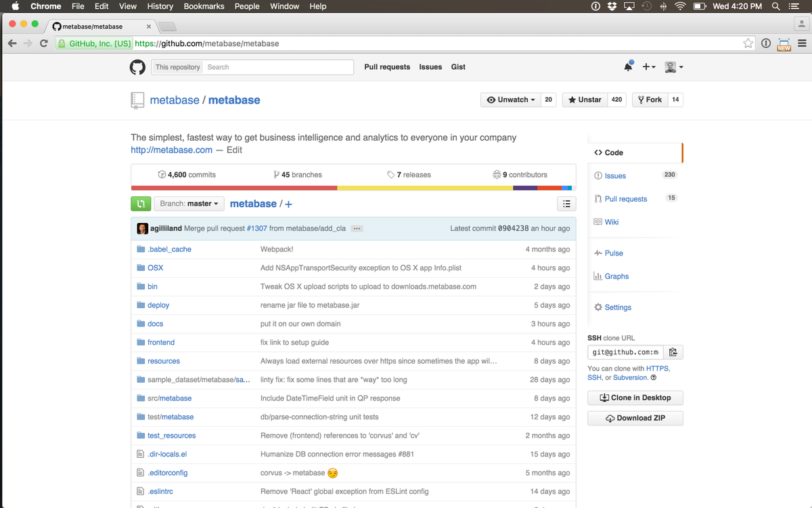Click Gist in top navigation
The height and width of the screenshot is (508, 812).
coord(458,67)
